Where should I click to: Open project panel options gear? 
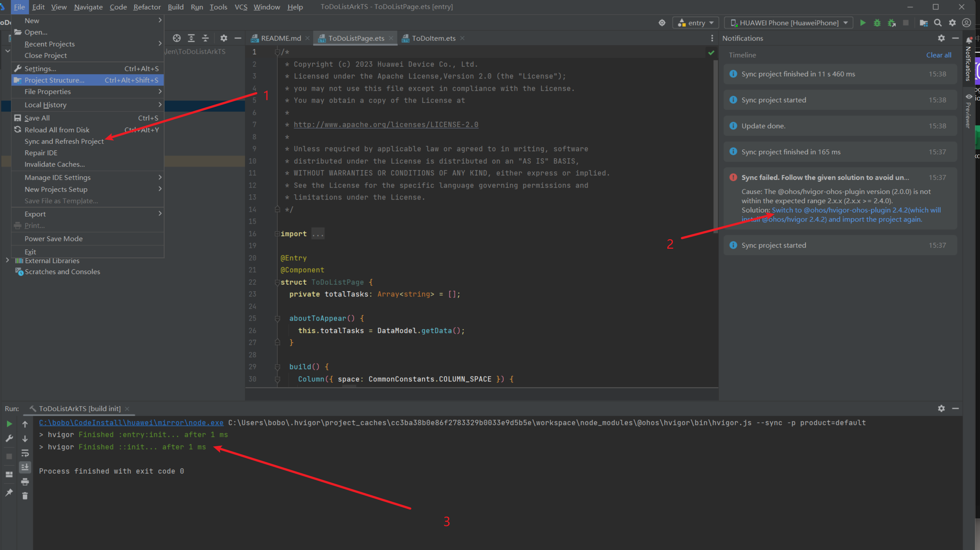point(224,38)
